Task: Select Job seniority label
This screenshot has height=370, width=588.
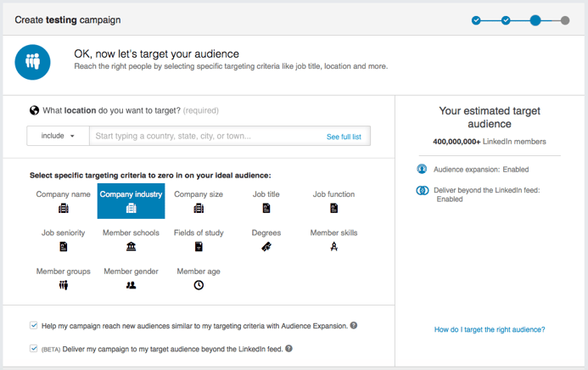Action: (63, 233)
